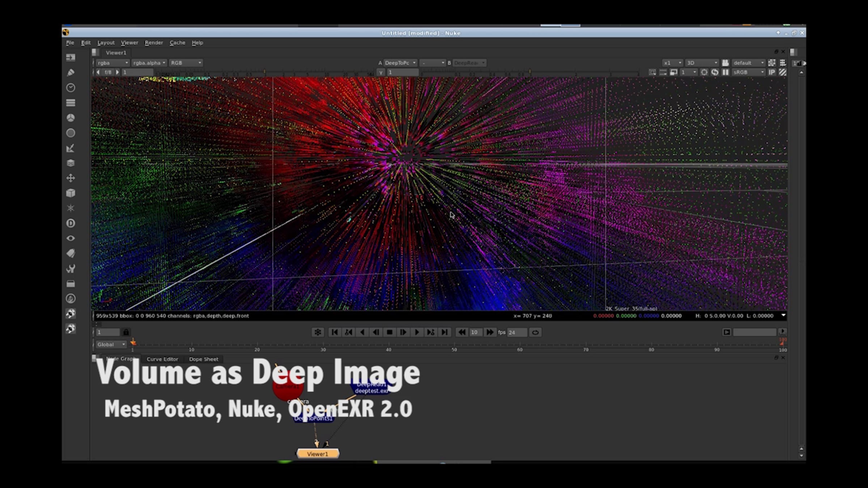The image size is (868, 488).
Task: Click the viewer refresh icon
Action: (715, 72)
